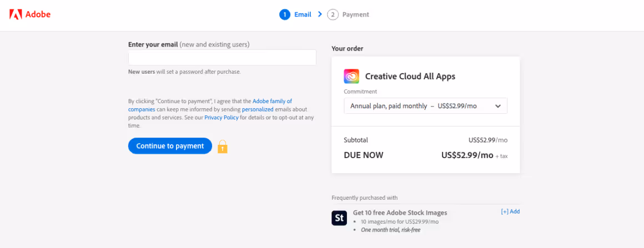Select the Payment step label
The width and height of the screenshot is (644, 248).
pyautogui.click(x=356, y=15)
